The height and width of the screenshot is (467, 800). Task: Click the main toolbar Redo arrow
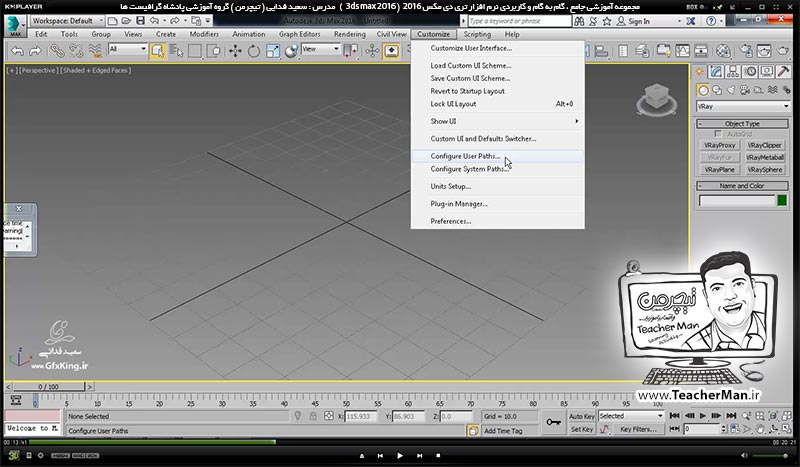35,51
